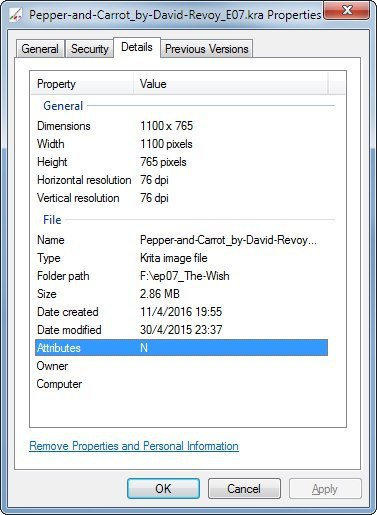Screen dimensions: 377x515
Task: Click the highlighted Attributes row
Action: tap(181, 348)
